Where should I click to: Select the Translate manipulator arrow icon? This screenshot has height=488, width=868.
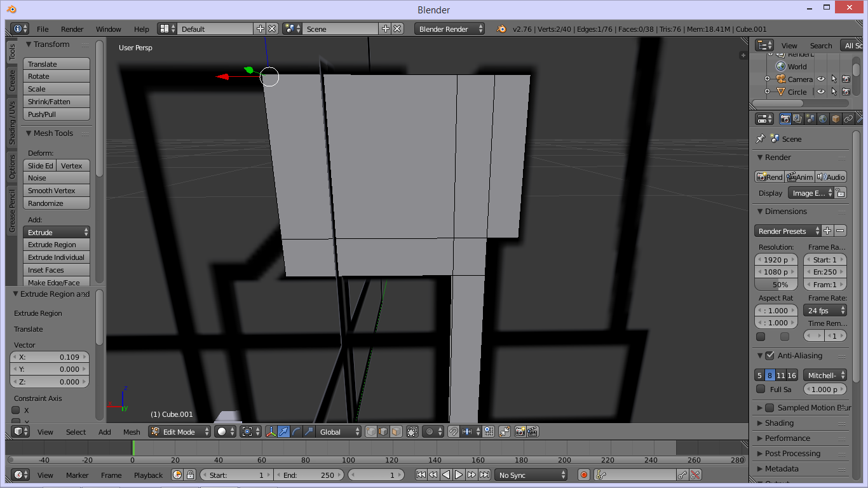point(283,431)
